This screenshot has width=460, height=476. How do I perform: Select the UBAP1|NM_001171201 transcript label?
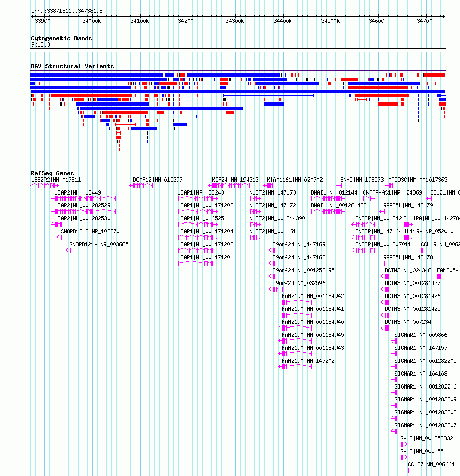205,258
